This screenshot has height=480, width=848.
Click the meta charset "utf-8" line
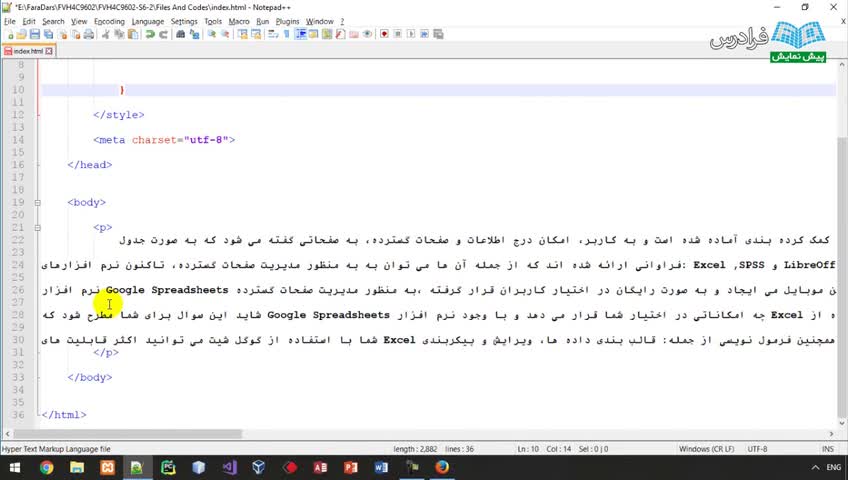pos(164,139)
